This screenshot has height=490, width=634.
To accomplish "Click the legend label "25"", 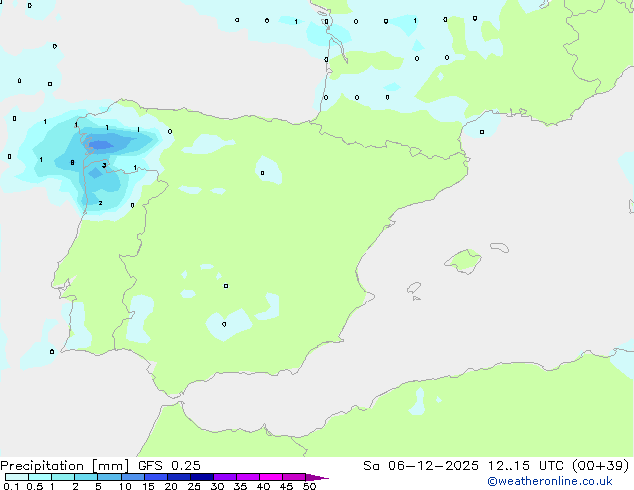I will [x=194, y=486].
